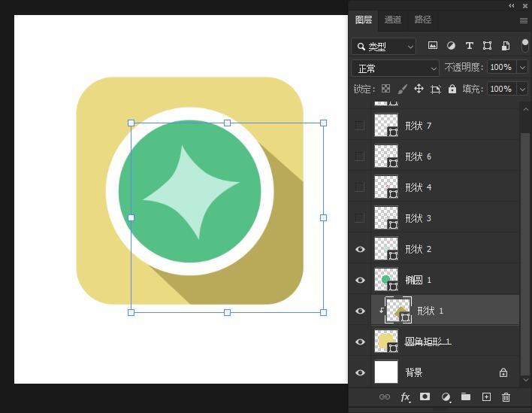532x413 pixels.
Task: Select the 形状 7 layer name
Action: (419, 126)
